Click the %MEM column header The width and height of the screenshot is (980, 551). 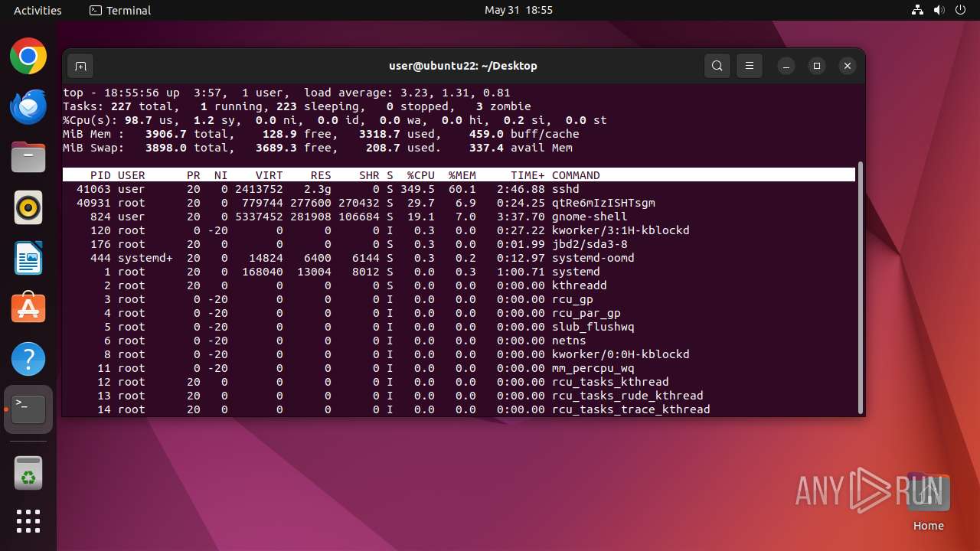(x=462, y=175)
